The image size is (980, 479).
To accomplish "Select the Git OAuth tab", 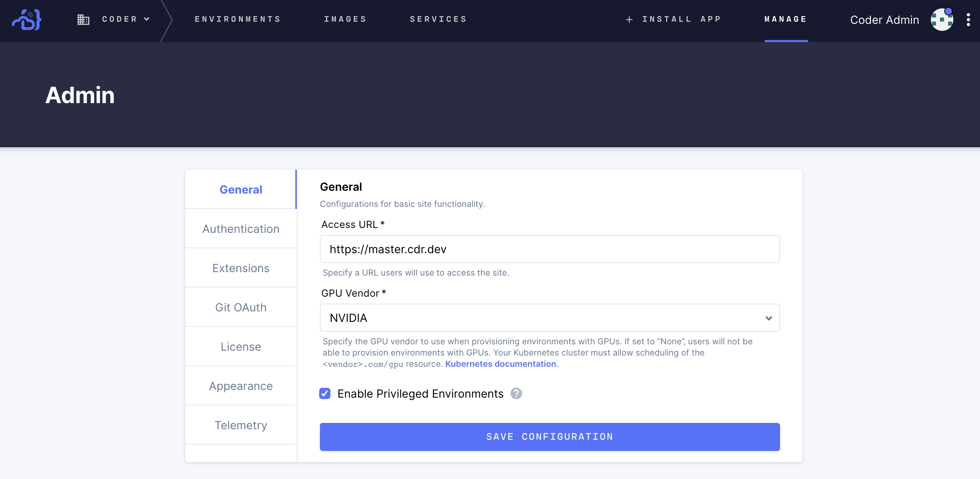I will [241, 308].
